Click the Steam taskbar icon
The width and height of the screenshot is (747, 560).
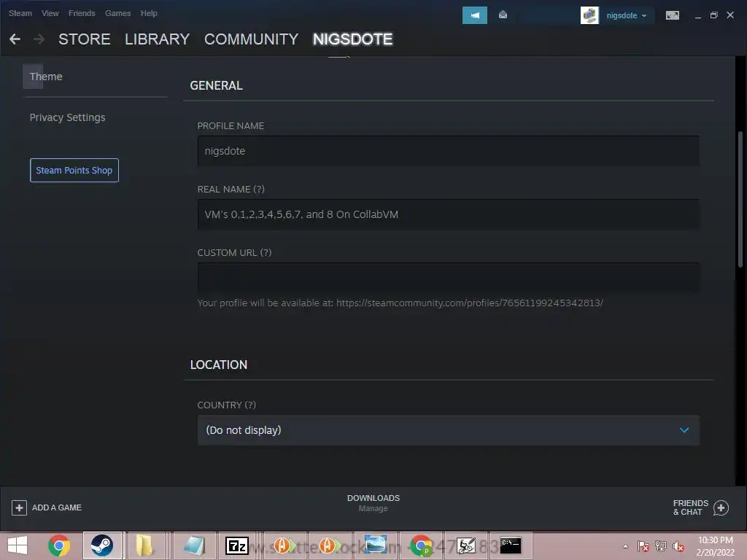pos(102,545)
